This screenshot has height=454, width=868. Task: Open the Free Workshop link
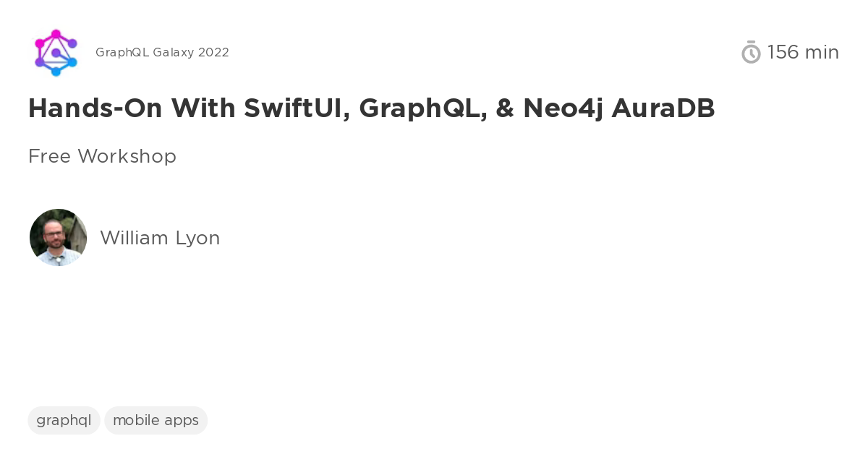[x=102, y=156]
